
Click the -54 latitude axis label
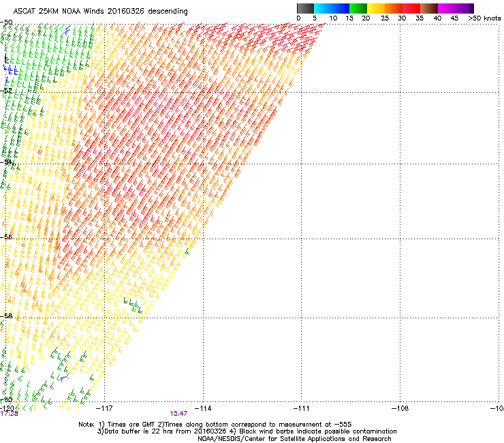6,162
